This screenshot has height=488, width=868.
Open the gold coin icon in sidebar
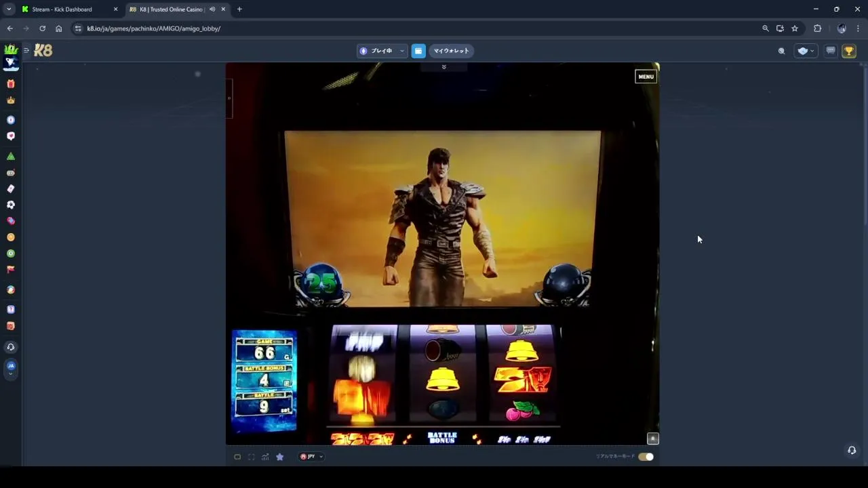tap(10, 237)
